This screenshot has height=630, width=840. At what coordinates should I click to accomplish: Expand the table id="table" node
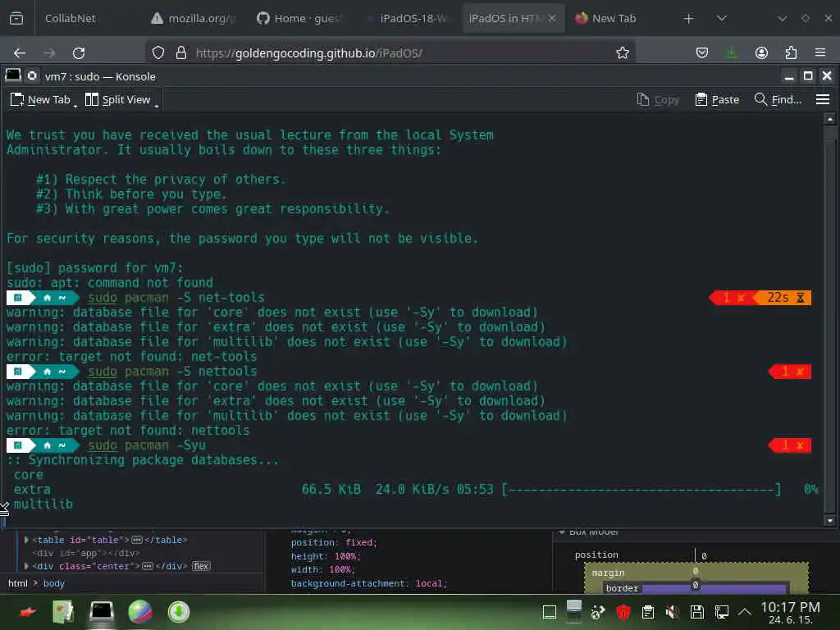coord(26,540)
